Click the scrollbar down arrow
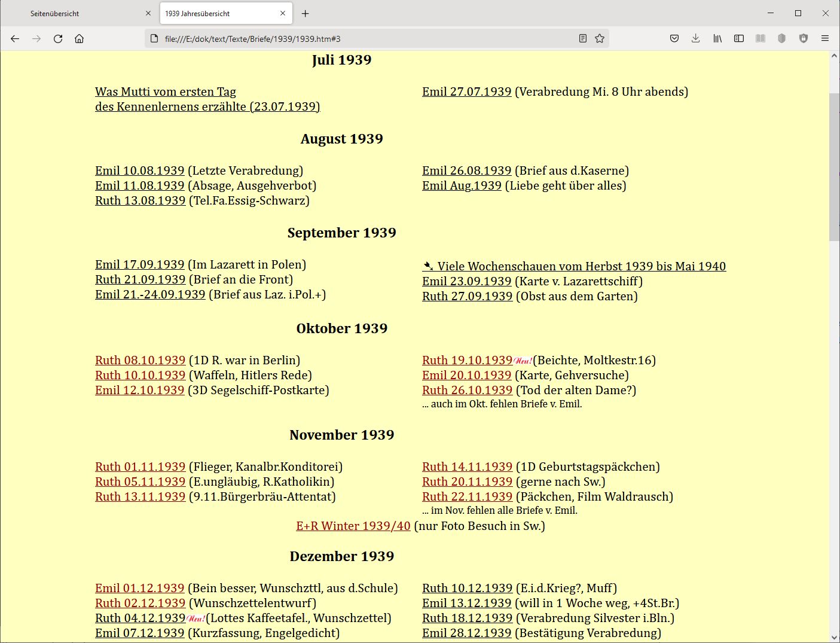The image size is (840, 643). coord(834,637)
